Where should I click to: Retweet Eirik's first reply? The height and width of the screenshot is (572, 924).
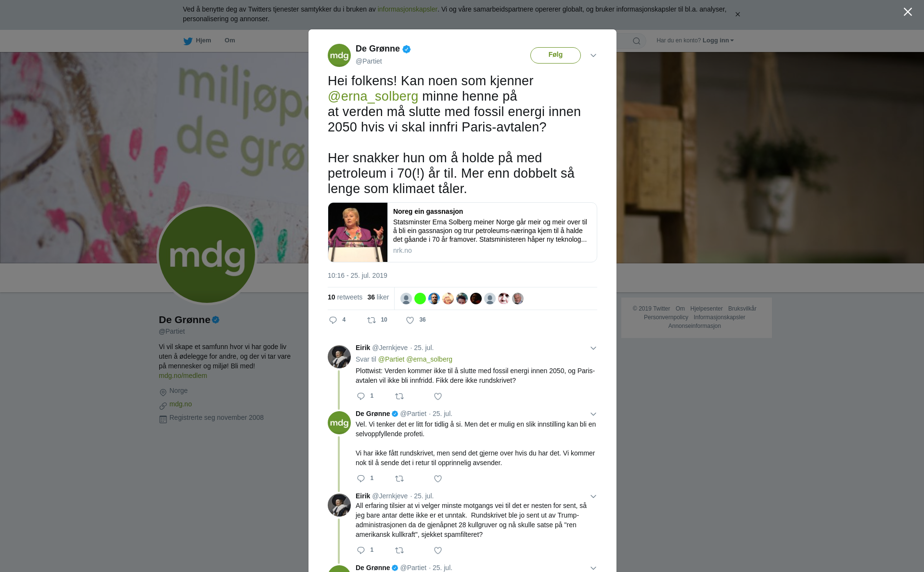click(x=399, y=396)
